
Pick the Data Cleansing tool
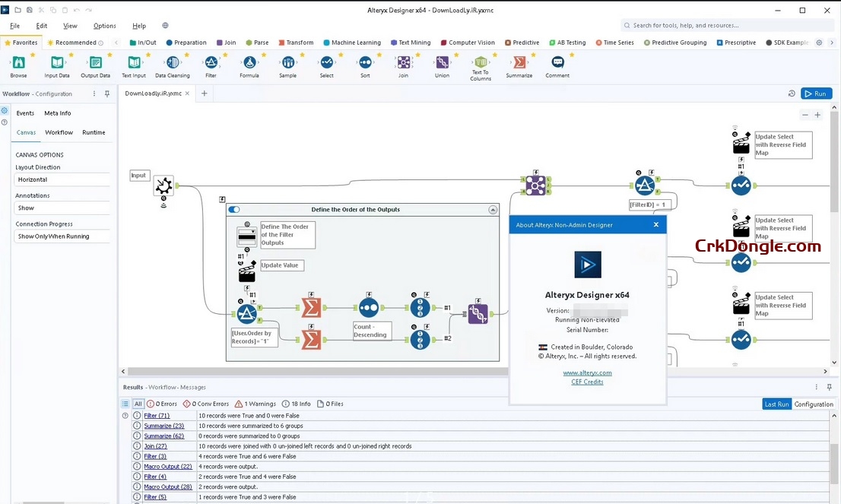point(172,67)
